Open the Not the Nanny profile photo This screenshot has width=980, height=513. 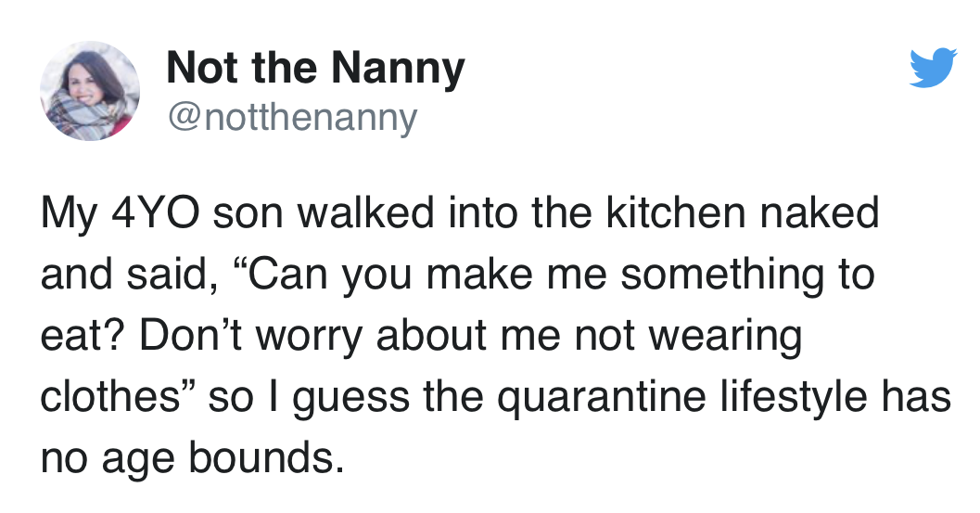pos(90,91)
